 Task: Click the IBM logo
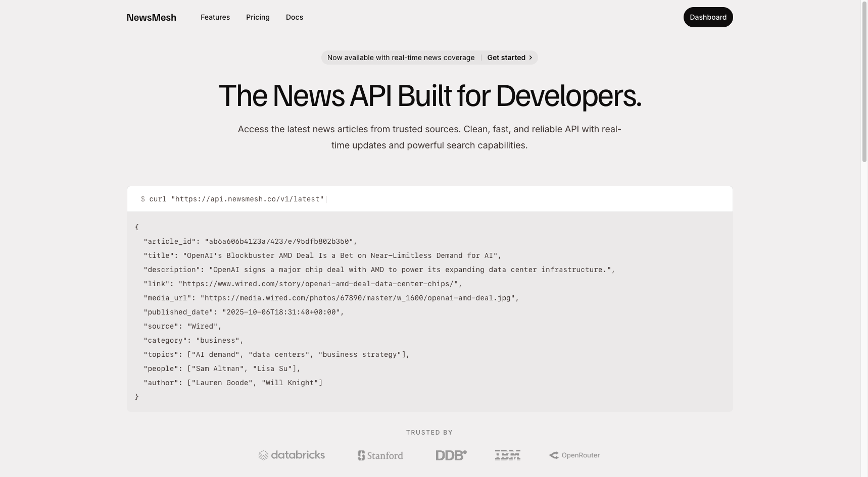tap(507, 455)
